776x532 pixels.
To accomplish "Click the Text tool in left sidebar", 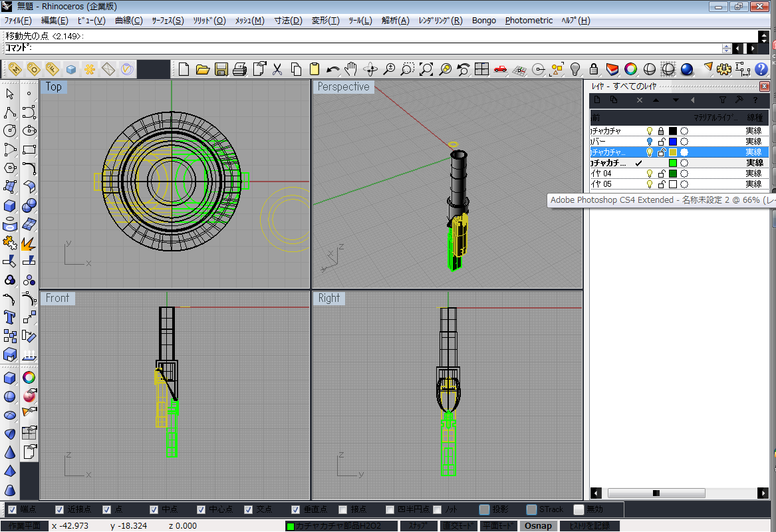I will tap(10, 317).
